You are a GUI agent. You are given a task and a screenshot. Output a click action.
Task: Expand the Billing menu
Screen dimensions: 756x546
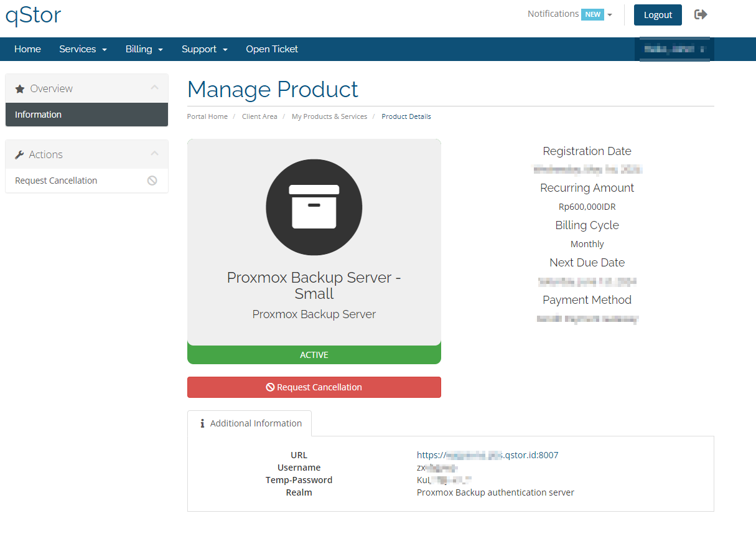[144, 49]
